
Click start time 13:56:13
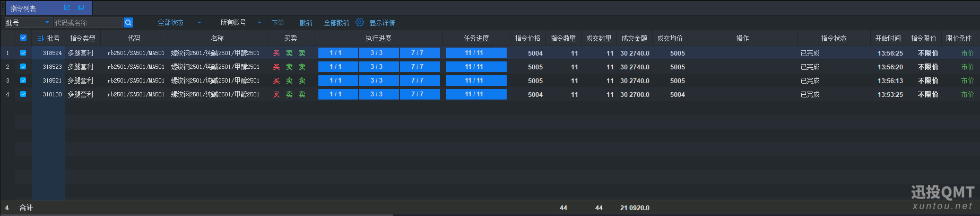(890, 80)
